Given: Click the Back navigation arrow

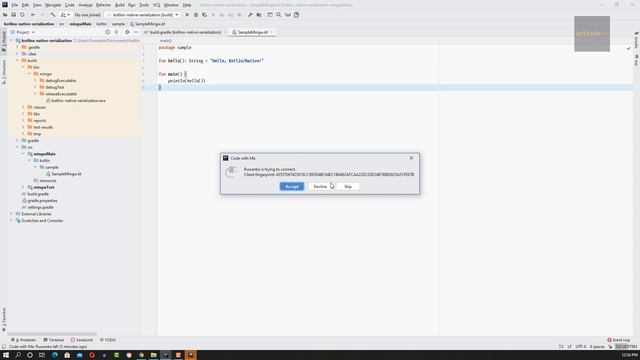Looking at the screenshot, I should [33, 15].
